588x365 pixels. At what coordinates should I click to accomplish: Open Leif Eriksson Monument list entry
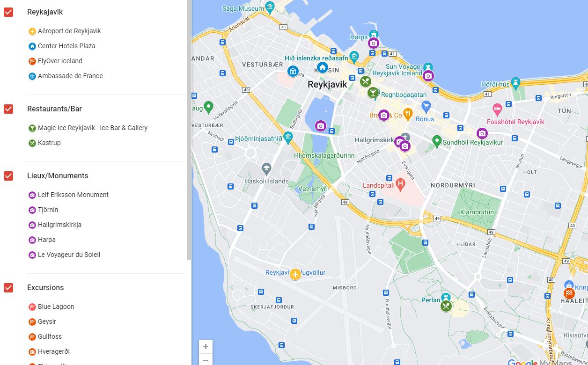point(73,195)
